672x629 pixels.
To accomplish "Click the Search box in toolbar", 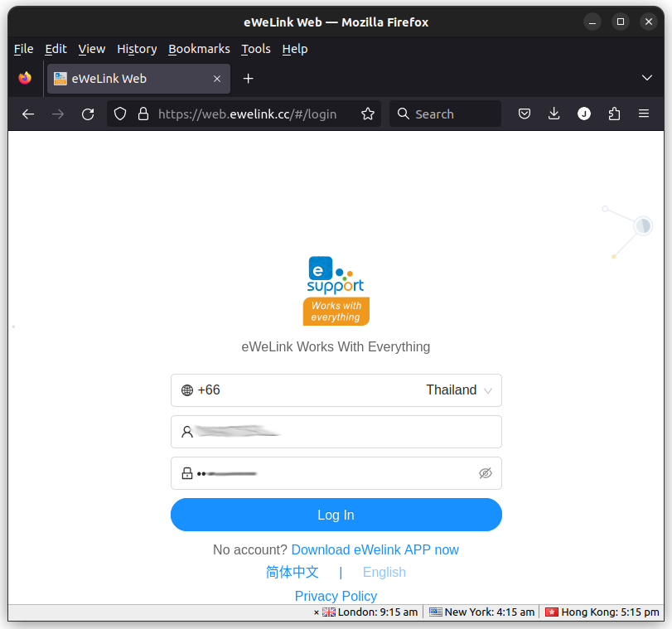I will pos(445,114).
